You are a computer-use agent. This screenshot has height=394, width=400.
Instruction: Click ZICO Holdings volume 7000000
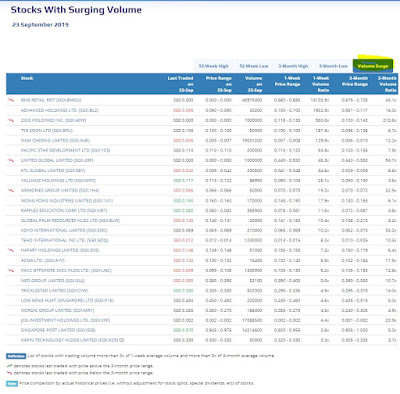pyautogui.click(x=253, y=120)
